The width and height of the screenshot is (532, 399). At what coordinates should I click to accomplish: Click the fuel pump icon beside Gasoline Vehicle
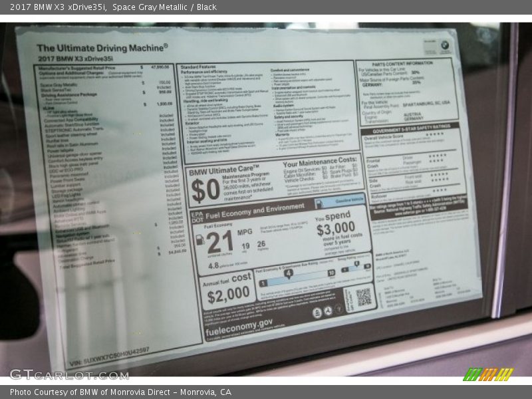[319, 203]
